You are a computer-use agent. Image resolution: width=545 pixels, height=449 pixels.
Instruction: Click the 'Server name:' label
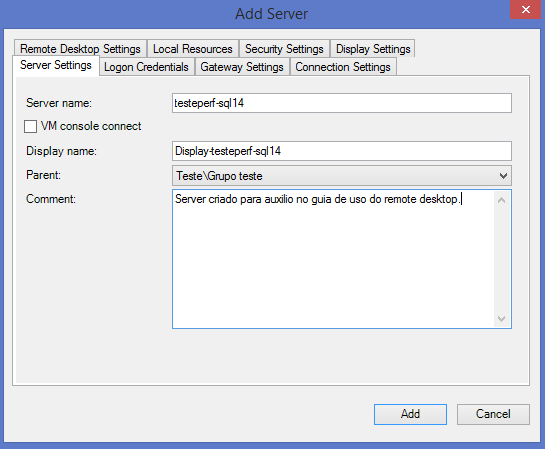coord(59,103)
